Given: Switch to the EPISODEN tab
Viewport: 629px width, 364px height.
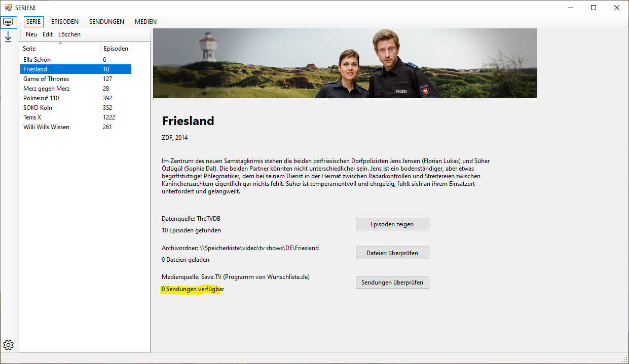Looking at the screenshot, I should pos(64,22).
